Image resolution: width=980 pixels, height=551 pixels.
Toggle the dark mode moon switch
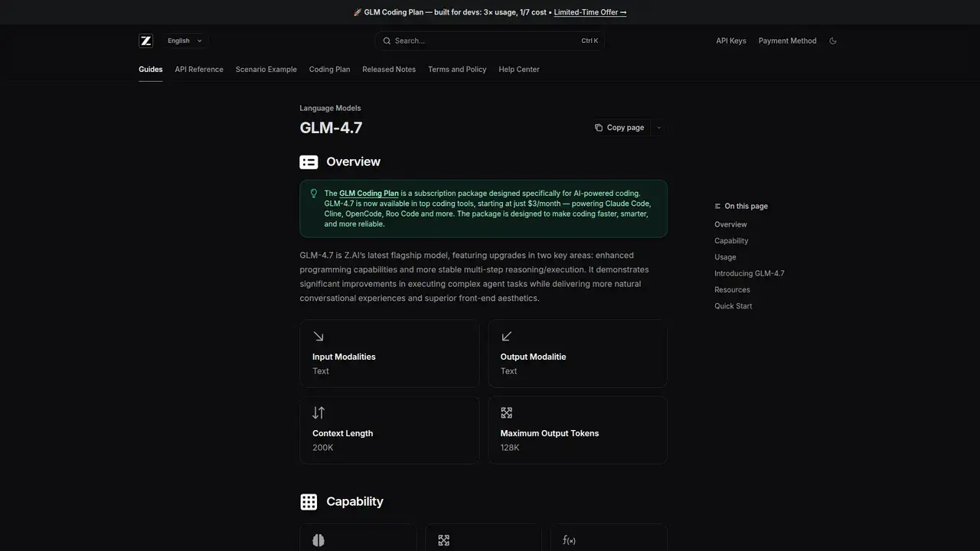tap(833, 41)
